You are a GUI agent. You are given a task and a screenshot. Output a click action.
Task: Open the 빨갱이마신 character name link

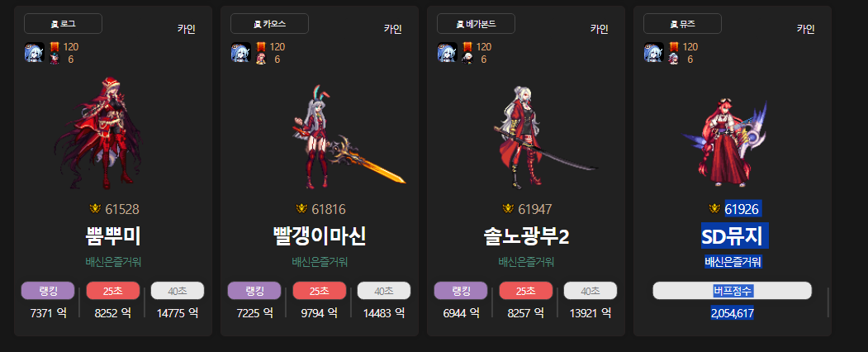point(320,237)
